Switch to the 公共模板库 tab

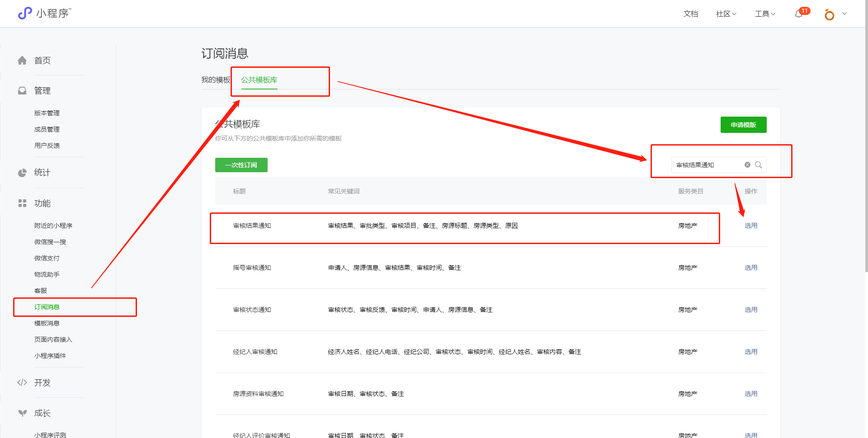tap(259, 80)
